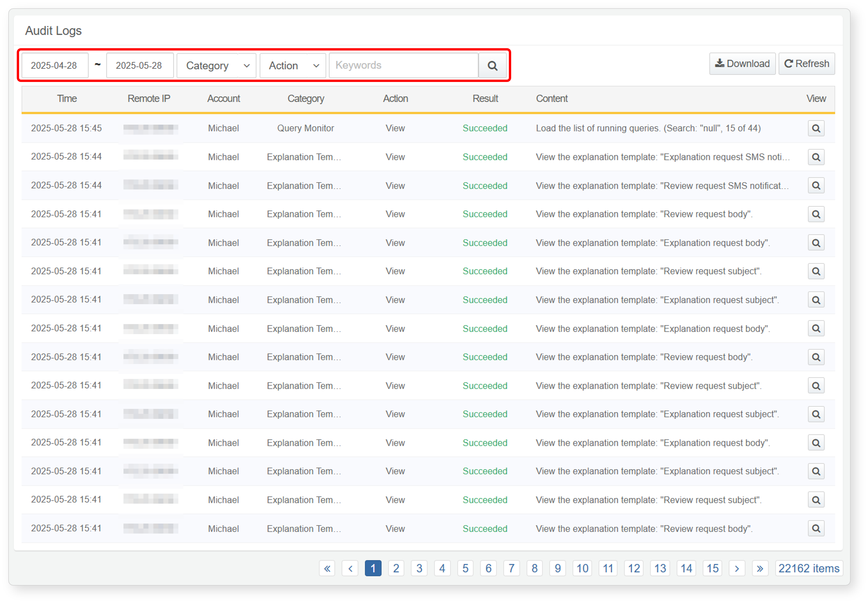Click the 22162 items total label
This screenshot has height=603, width=868.
[809, 568]
